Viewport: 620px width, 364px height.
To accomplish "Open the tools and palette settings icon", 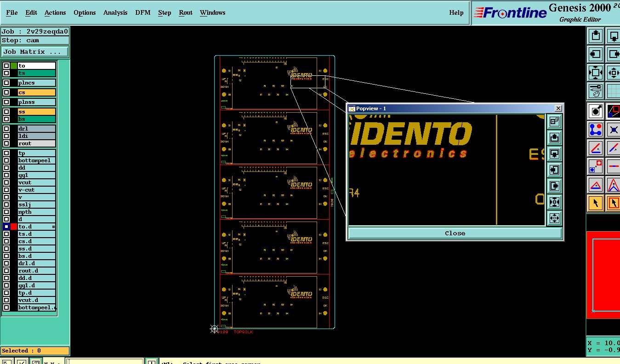I will [x=596, y=91].
